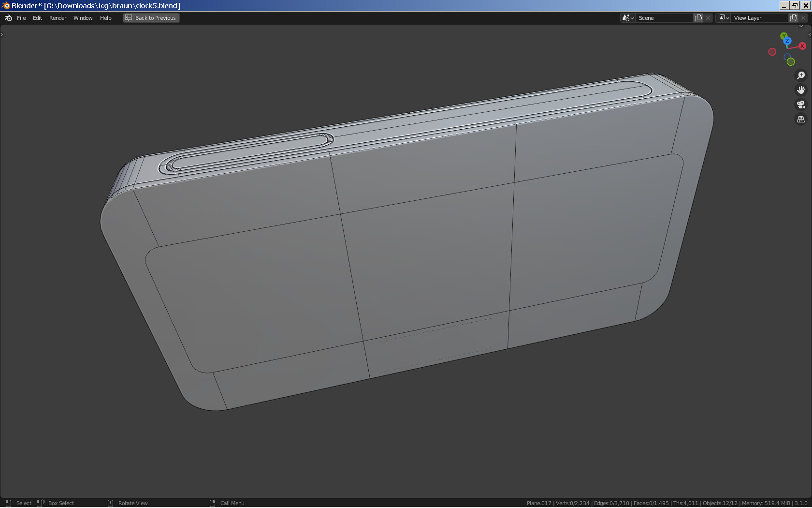Click the Box Select mouse hint icon
This screenshot has height=508, width=812.
(x=41, y=503)
